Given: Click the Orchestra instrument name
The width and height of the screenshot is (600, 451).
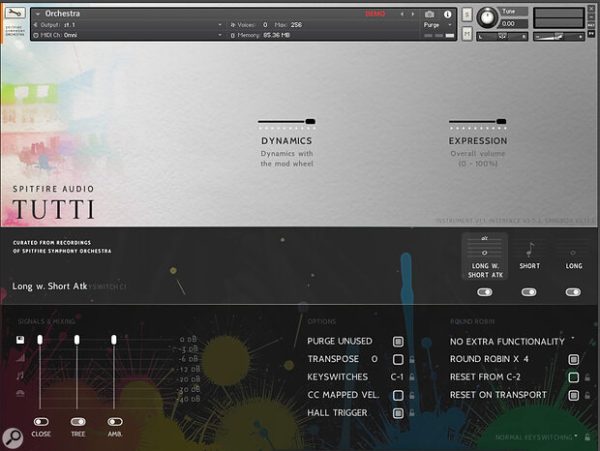Looking at the screenshot, I should coord(62,14).
